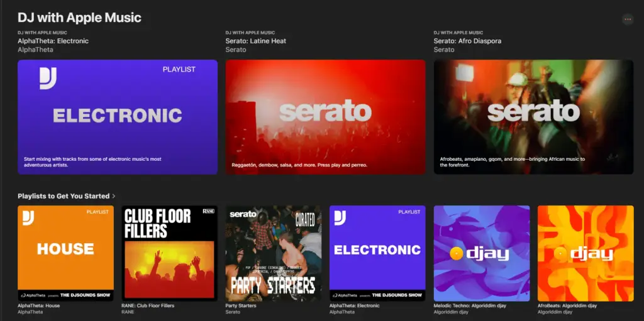This screenshot has height=321, width=644.
Task: Click Melodic Techno: Algoriddim djay caption
Action: pos(470,306)
